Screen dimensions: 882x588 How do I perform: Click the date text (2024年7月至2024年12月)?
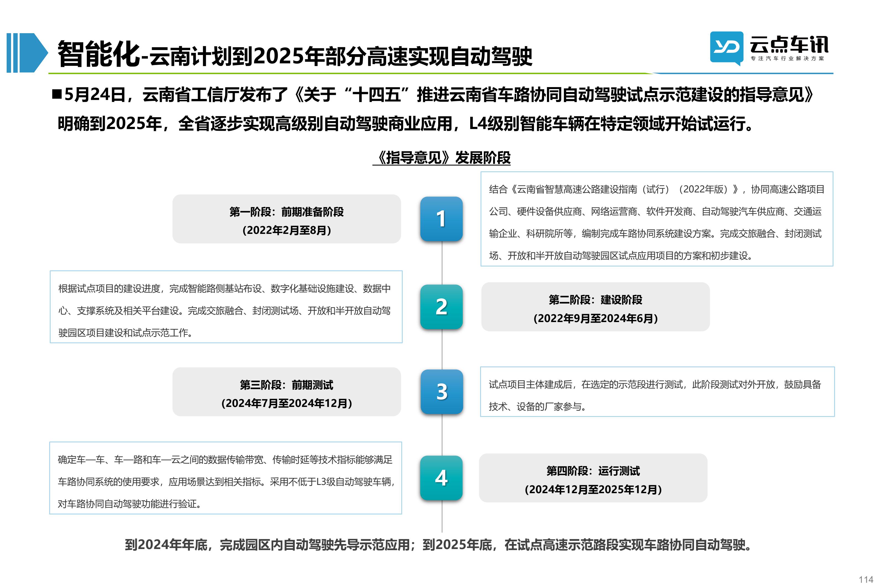click(287, 403)
